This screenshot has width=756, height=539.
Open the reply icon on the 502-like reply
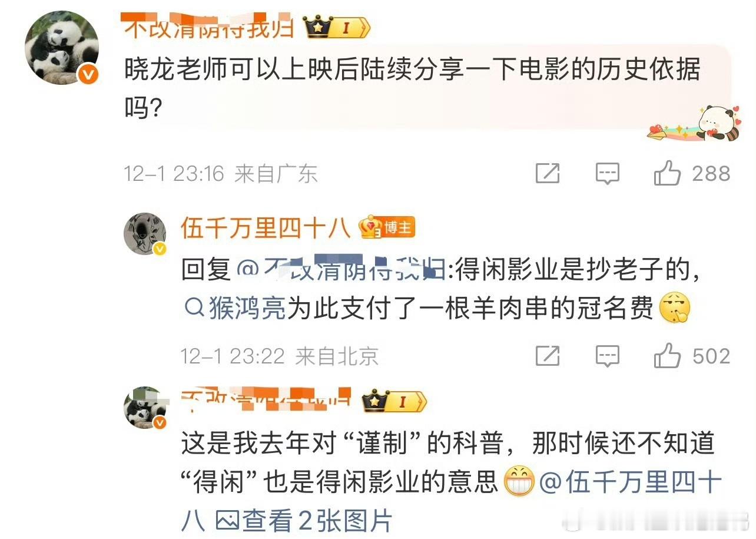coord(607,356)
